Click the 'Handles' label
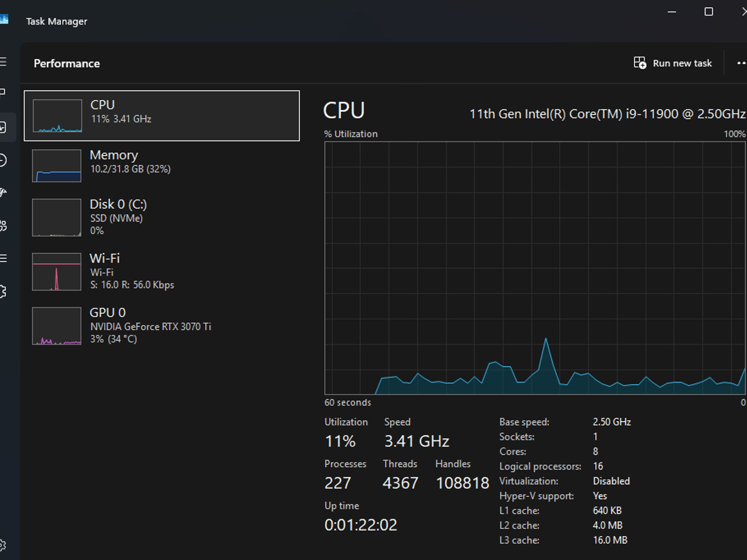The height and width of the screenshot is (560, 747). tap(453, 464)
